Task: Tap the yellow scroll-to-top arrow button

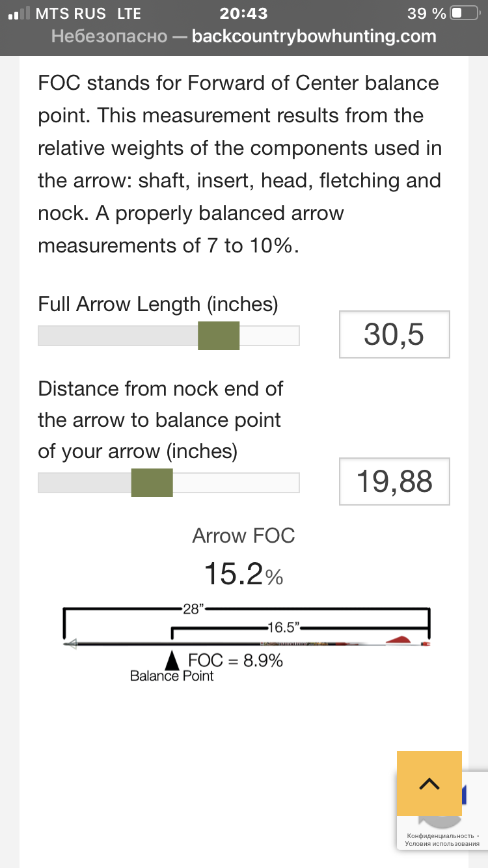Action: click(x=429, y=783)
